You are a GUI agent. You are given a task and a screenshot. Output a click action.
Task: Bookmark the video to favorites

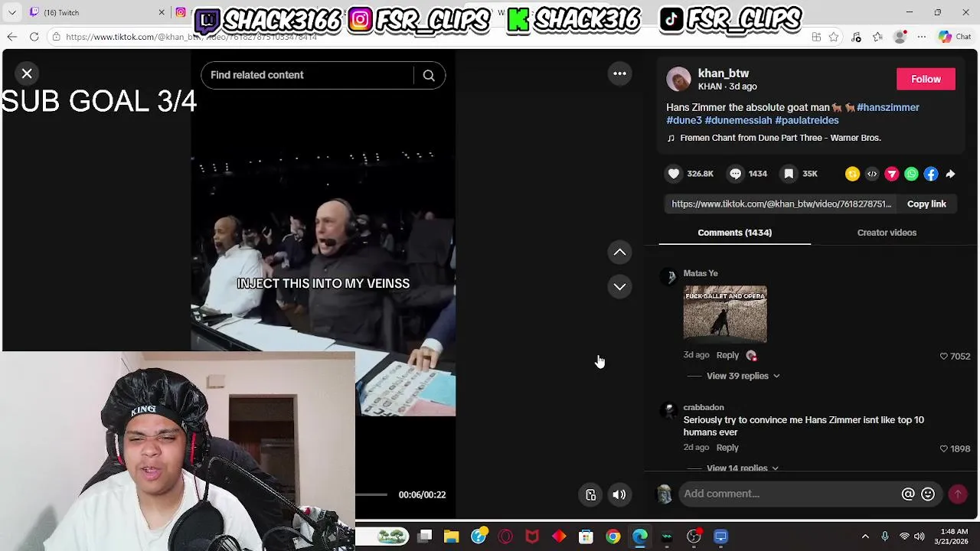[x=789, y=174]
